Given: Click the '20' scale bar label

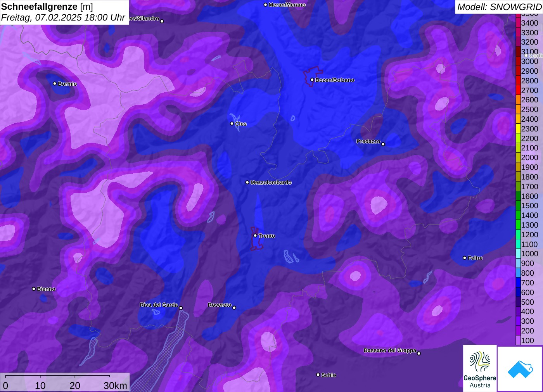Looking at the screenshot, I should (75, 385).
